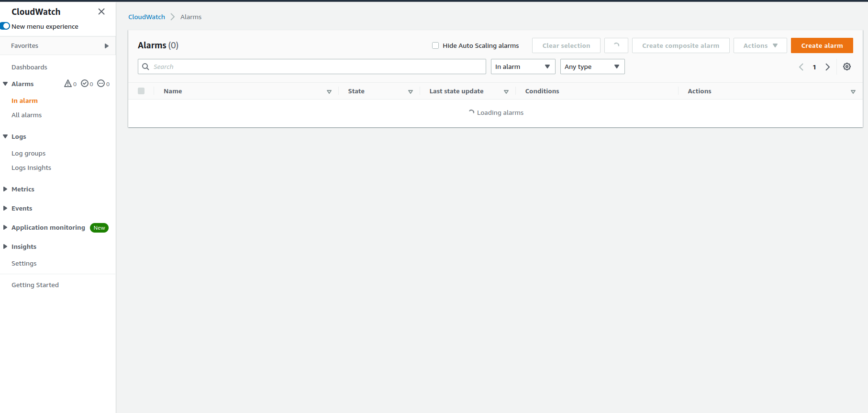Viewport: 868px width, 413px height.
Task: Collapse the Logs section
Action: (5, 136)
